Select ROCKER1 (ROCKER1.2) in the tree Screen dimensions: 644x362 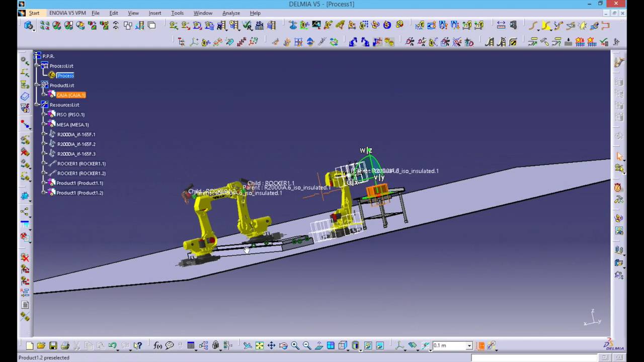coord(82,173)
